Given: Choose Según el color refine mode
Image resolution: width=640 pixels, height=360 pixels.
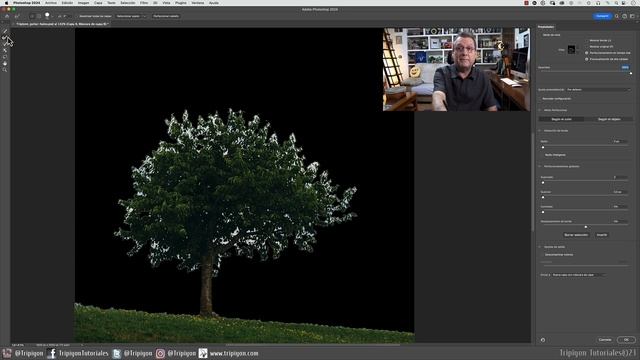Looking at the screenshot, I should 561,119.
